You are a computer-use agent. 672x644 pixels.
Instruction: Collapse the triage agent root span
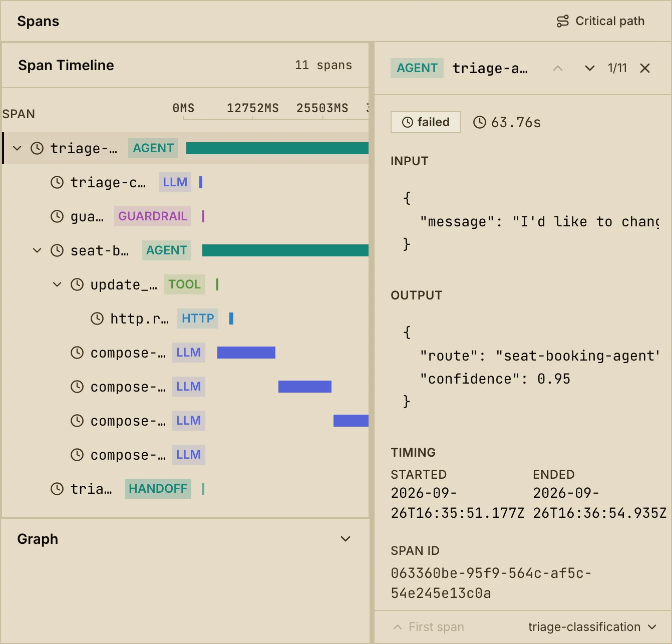(x=17, y=148)
